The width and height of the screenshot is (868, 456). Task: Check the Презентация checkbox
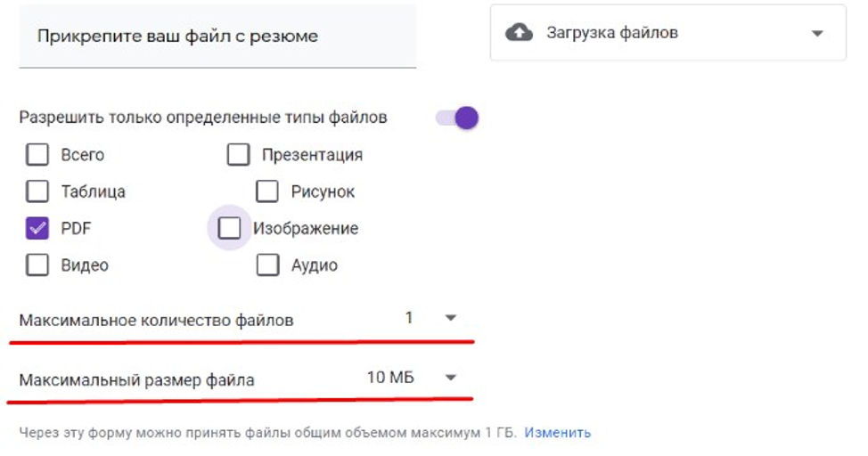(x=238, y=155)
